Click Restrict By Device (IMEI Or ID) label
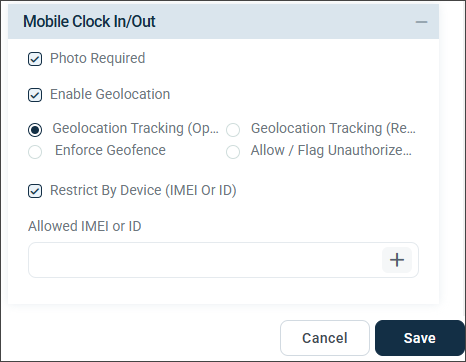The image size is (466, 362). pyautogui.click(x=143, y=190)
